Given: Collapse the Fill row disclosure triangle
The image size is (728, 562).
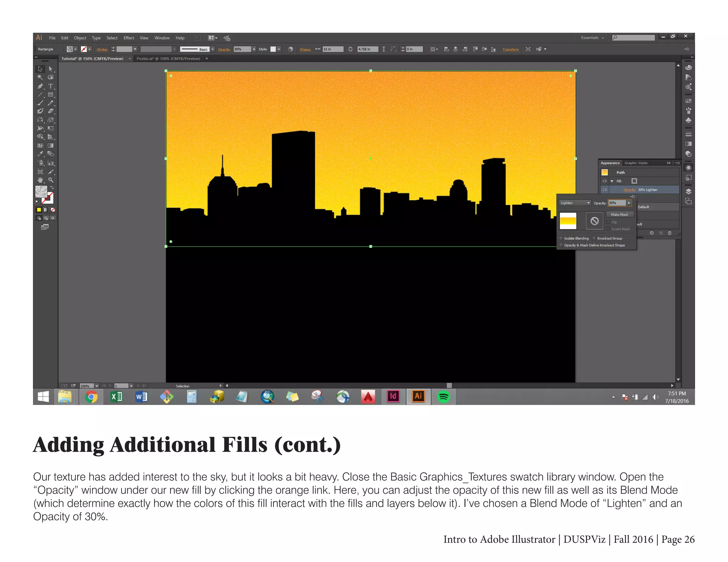Looking at the screenshot, I should pos(612,181).
